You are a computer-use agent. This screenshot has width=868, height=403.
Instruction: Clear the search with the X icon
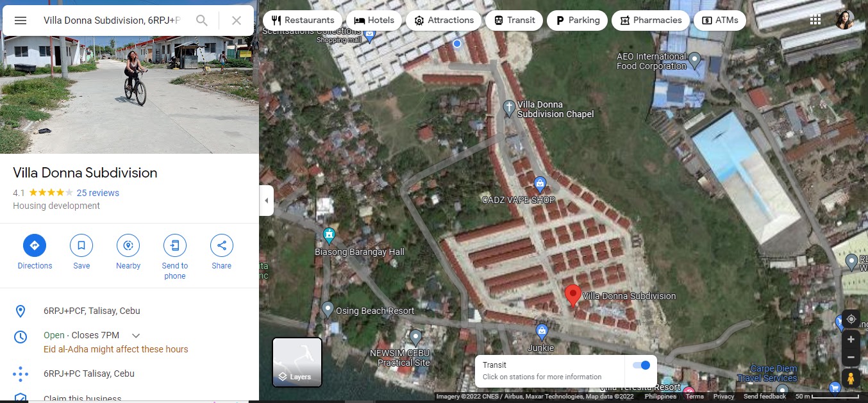click(x=237, y=21)
